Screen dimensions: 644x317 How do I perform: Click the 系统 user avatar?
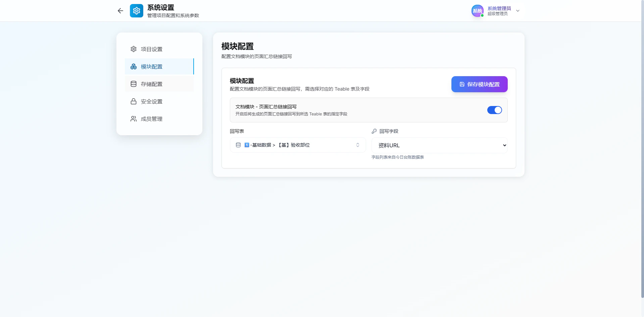477,11
